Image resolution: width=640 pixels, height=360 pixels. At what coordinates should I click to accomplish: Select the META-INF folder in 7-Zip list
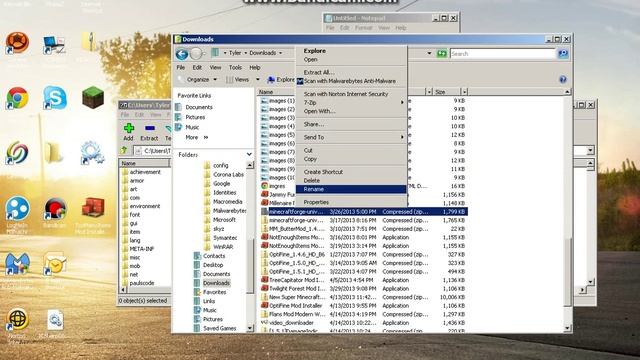coord(142,249)
